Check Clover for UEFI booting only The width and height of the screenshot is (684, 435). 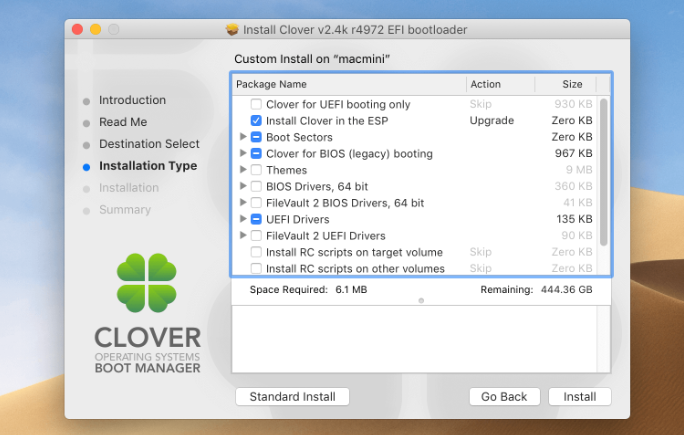pos(256,104)
